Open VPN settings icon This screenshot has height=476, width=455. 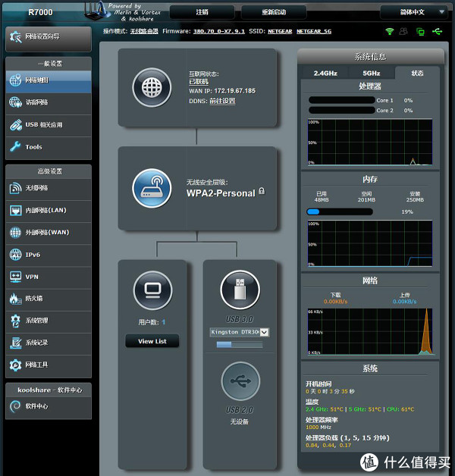tap(15, 277)
